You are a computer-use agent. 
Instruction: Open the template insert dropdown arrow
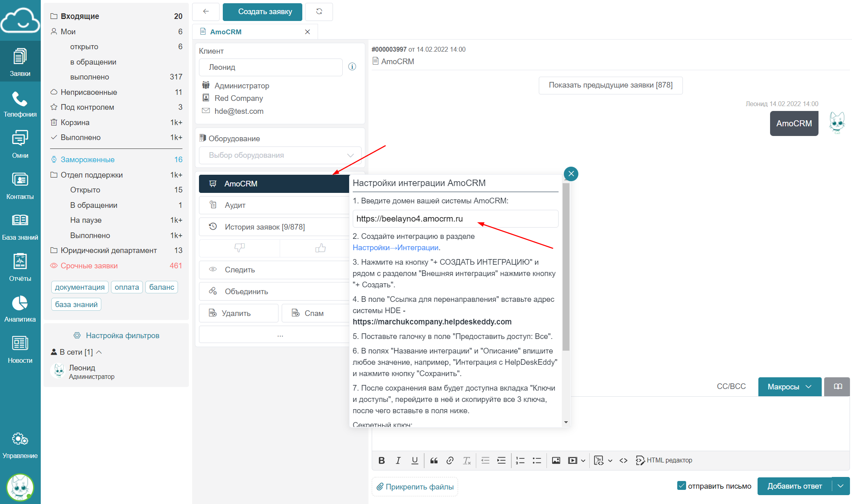click(610, 460)
